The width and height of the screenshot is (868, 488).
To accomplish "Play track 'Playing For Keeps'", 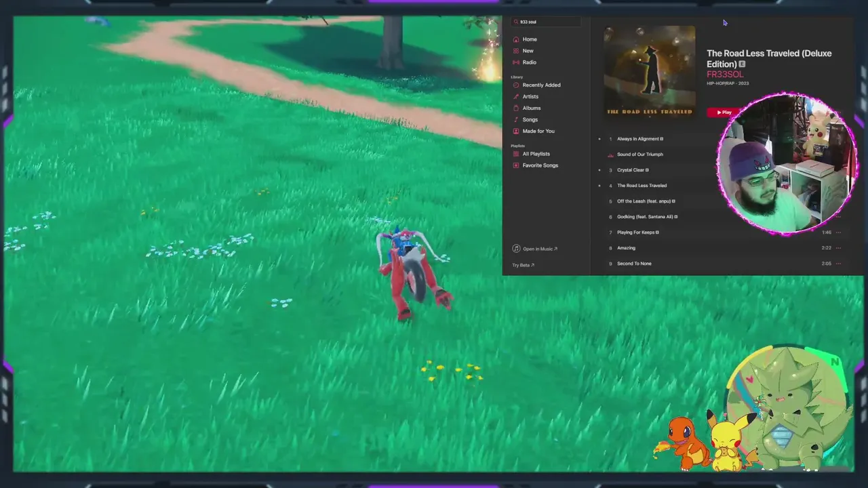I will click(637, 232).
